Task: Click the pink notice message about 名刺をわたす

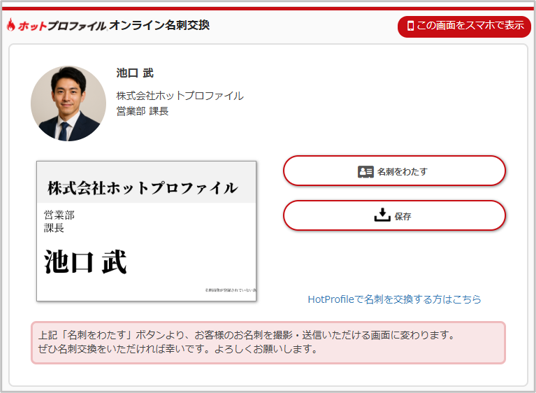Action: click(268, 342)
